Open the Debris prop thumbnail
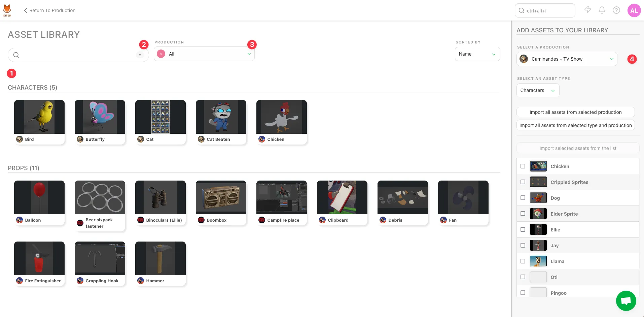This screenshot has height=317, width=644. [403, 197]
